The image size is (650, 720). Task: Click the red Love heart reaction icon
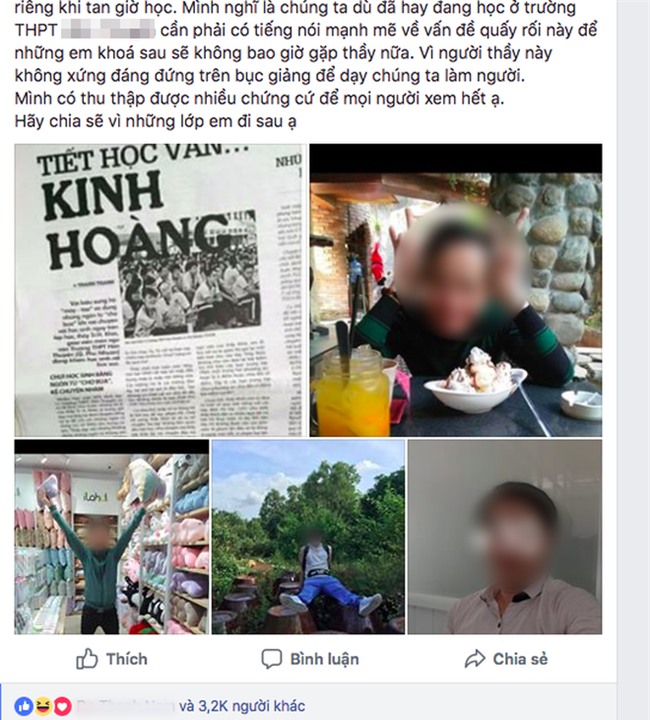coord(63,706)
